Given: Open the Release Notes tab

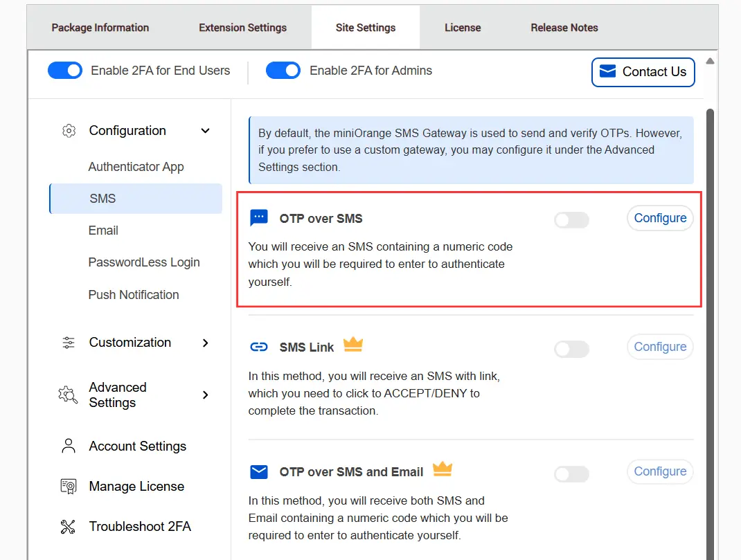Looking at the screenshot, I should [564, 28].
